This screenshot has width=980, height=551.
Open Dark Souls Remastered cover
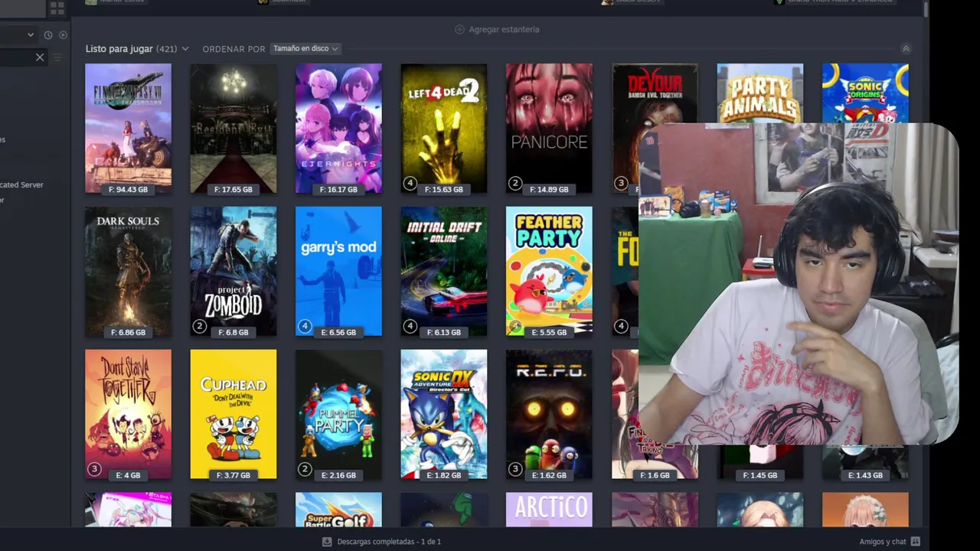point(128,271)
